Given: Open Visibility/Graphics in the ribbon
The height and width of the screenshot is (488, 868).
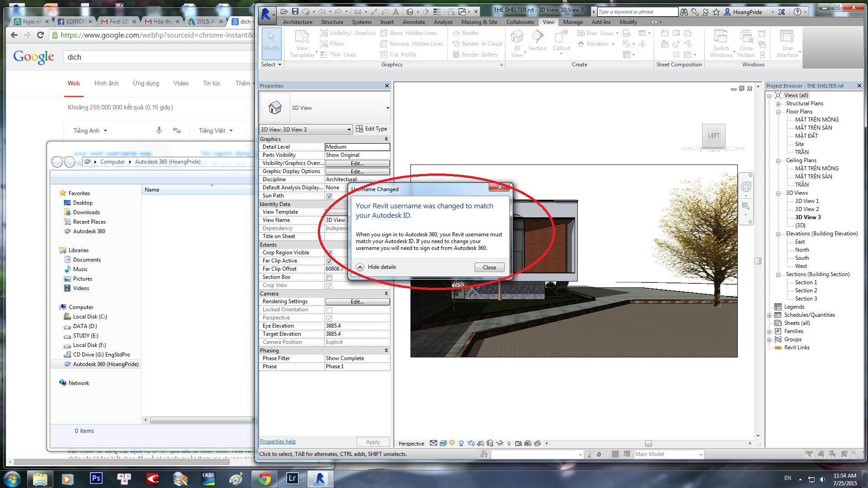Looking at the screenshot, I should click(x=348, y=33).
